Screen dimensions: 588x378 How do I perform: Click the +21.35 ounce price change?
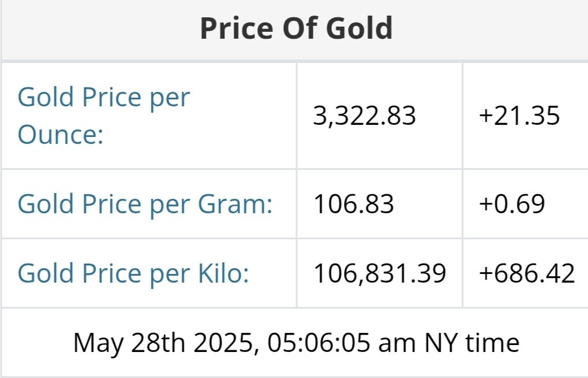point(519,116)
